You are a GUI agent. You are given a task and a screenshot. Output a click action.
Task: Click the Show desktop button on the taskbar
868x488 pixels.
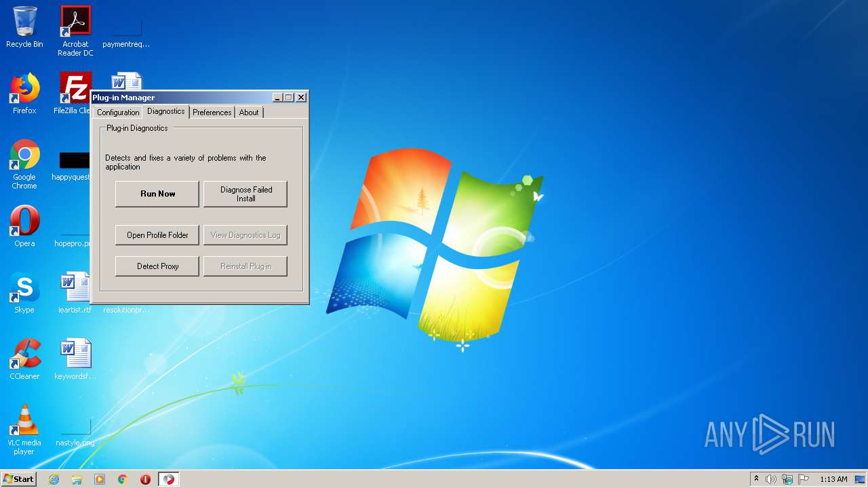point(861,479)
